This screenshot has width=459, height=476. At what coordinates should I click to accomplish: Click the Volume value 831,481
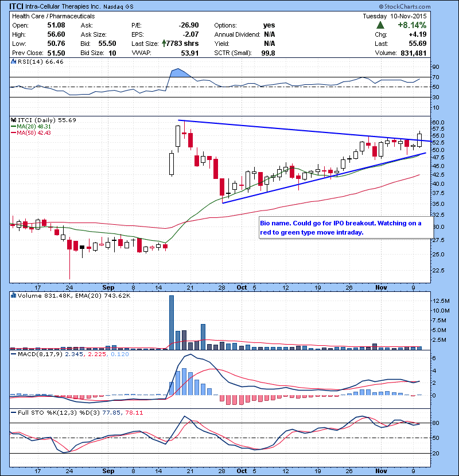414,53
